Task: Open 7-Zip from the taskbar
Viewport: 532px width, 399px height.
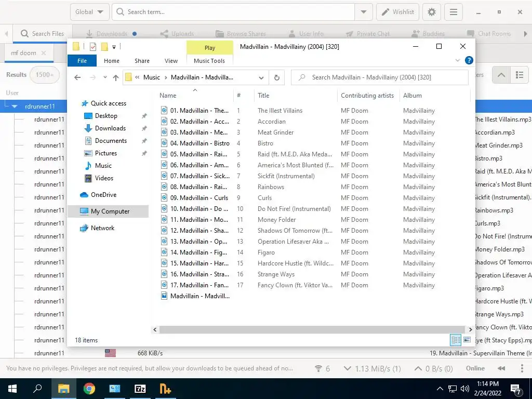Action: (140, 389)
